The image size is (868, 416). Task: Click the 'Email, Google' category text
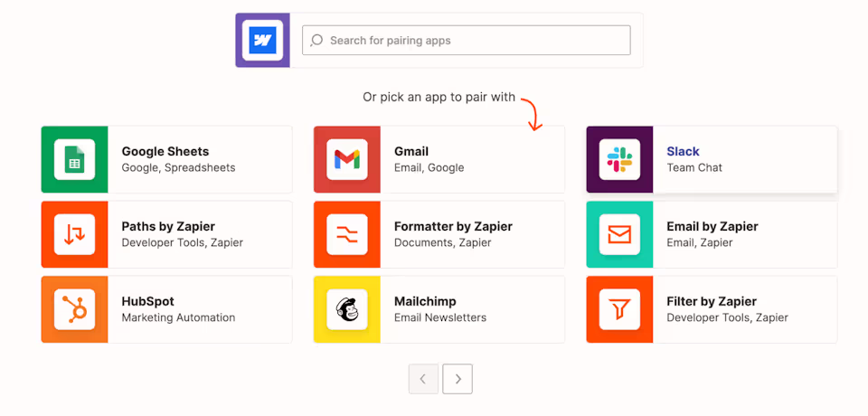[x=429, y=168]
